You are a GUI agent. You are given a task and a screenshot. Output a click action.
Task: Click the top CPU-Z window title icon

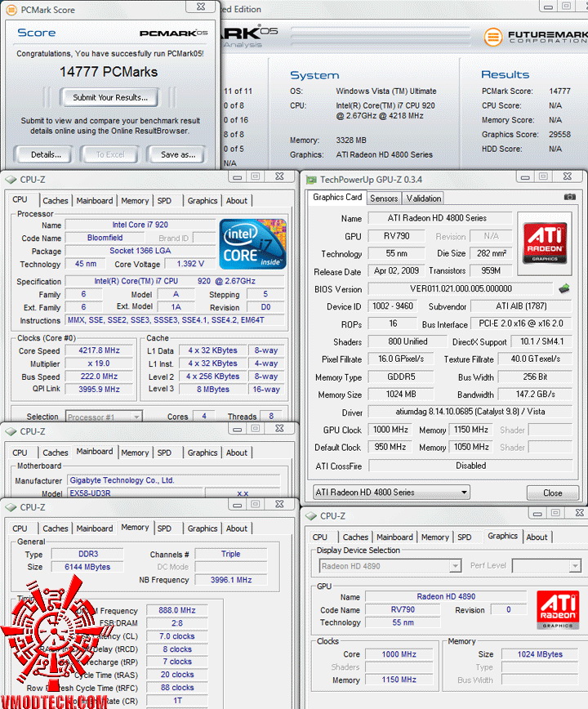(11, 180)
